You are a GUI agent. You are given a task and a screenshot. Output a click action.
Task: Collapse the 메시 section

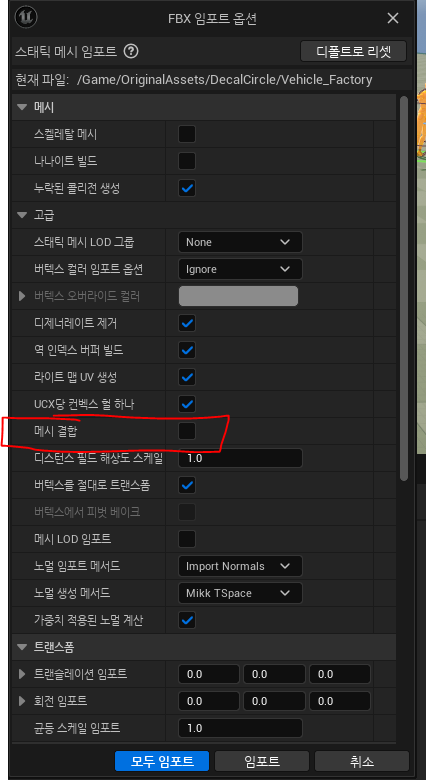[x=22, y=107]
